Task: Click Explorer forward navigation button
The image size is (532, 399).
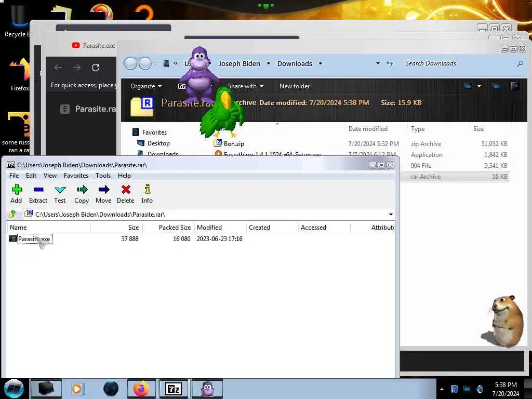Action: point(145,63)
